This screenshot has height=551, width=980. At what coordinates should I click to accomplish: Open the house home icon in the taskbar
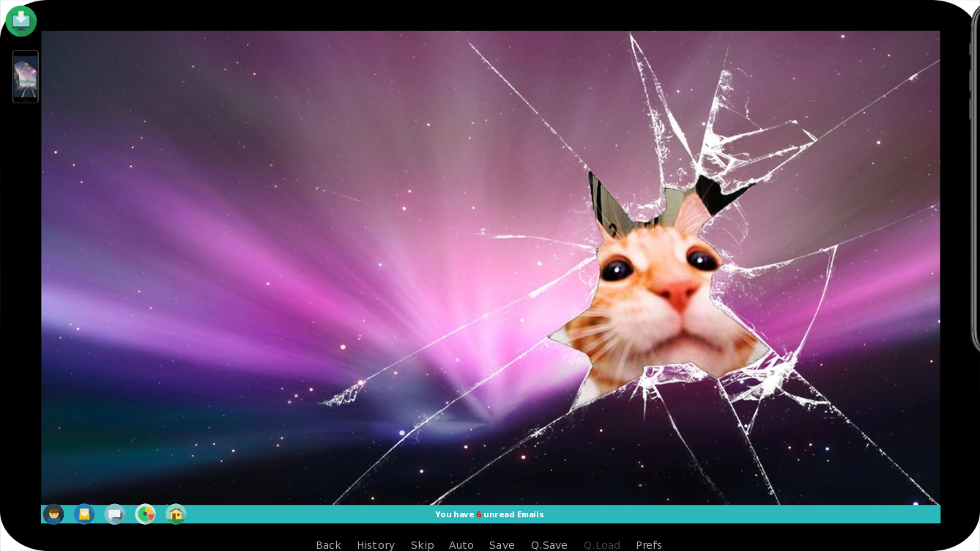point(176,514)
